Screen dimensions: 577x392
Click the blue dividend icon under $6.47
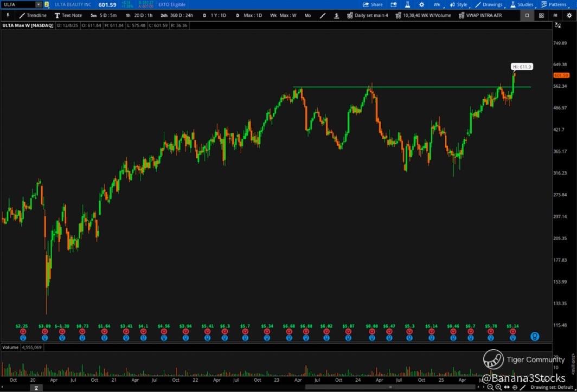[389, 338]
